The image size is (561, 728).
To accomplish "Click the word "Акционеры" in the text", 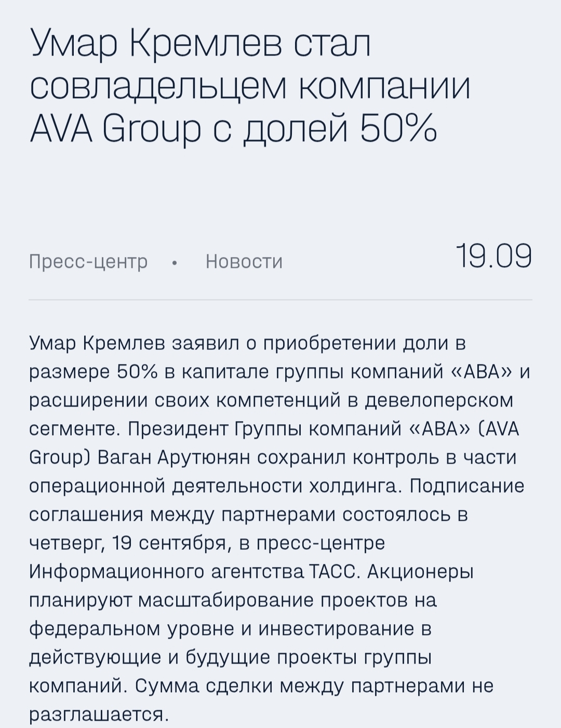I will pos(421,572).
